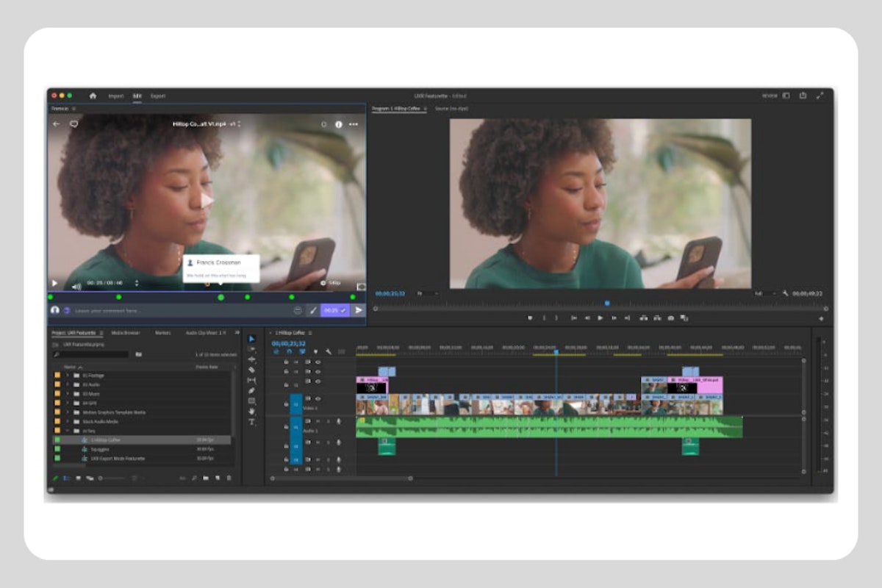
Task: Select the Razor tool in the timeline toolbar
Action: (x=253, y=368)
